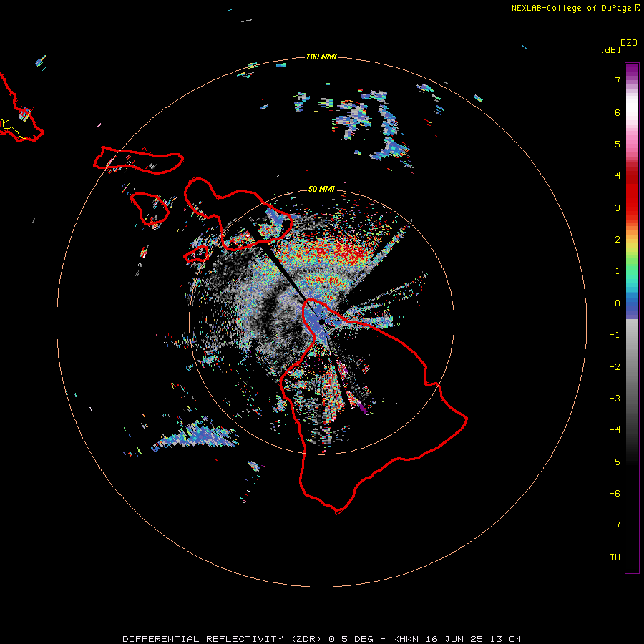Click the -6 value on color scale
Screen dimensions: 644x644
(x=615, y=493)
